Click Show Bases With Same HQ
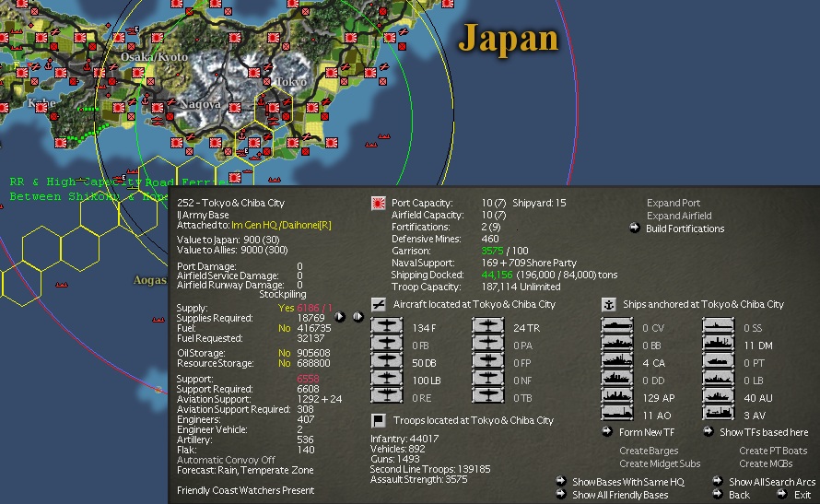This screenshot has height=504, width=820. 628,482
